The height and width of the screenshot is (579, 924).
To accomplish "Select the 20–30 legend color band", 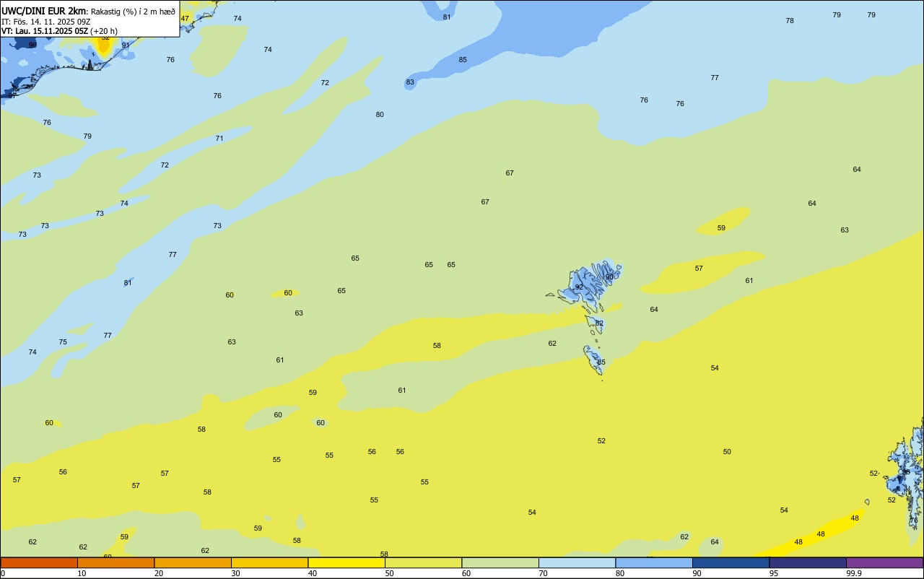I will click(193, 562).
